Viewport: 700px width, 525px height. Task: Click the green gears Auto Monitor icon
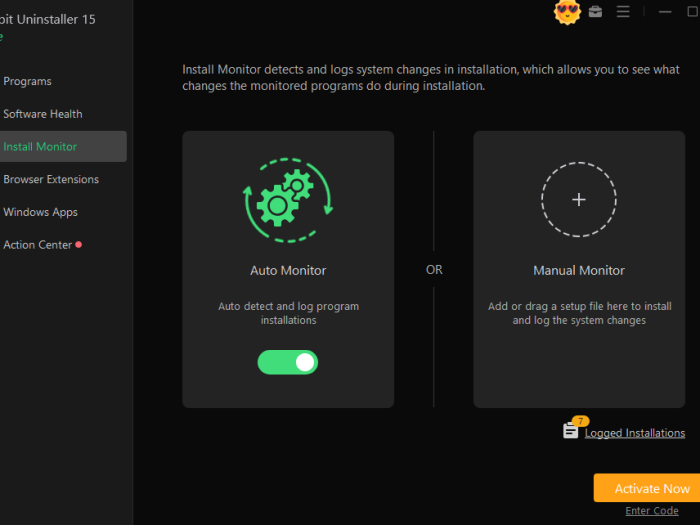click(288, 200)
